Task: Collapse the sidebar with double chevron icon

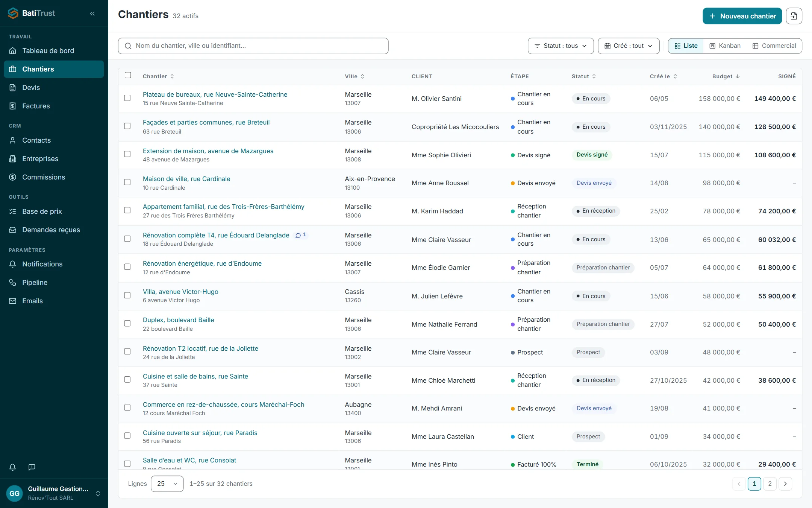Action: point(92,14)
